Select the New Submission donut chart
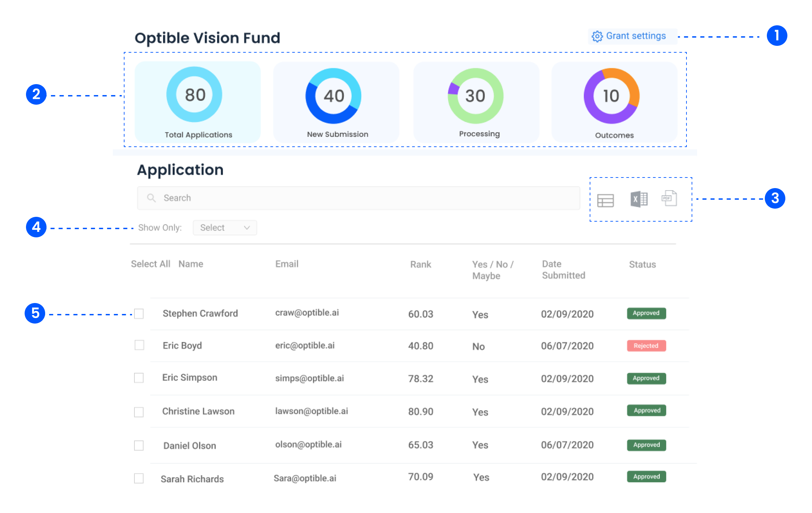Screen dimensions: 812x513 (333, 96)
